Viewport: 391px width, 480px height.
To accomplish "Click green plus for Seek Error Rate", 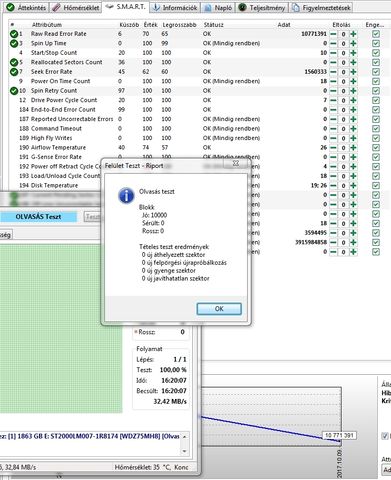I will point(353,72).
